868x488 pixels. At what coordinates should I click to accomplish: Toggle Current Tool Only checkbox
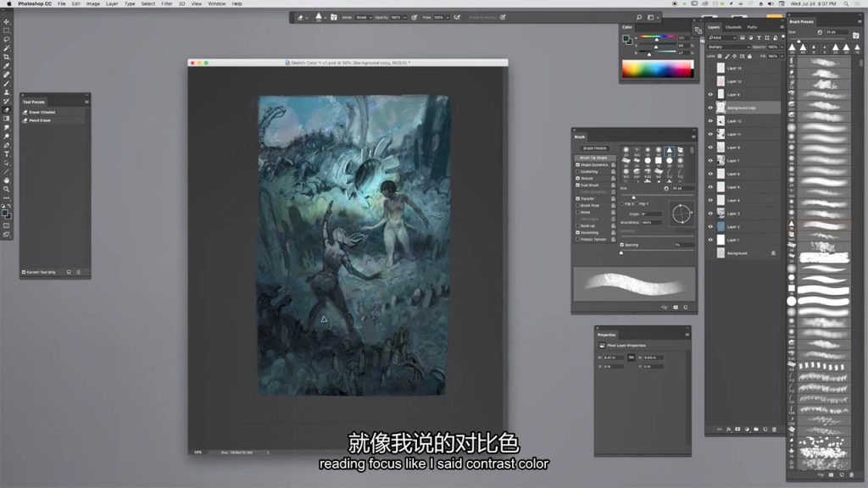24,272
